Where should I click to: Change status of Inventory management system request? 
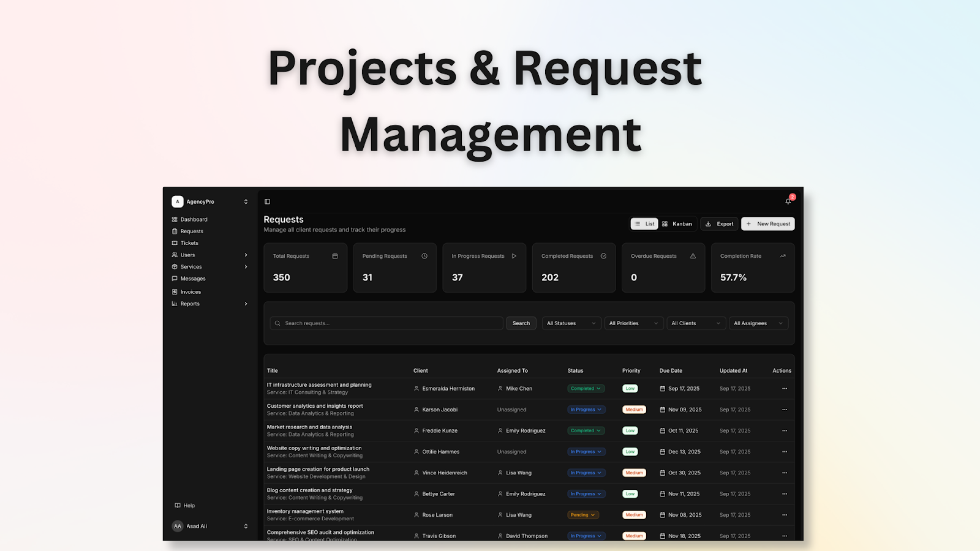click(x=582, y=515)
